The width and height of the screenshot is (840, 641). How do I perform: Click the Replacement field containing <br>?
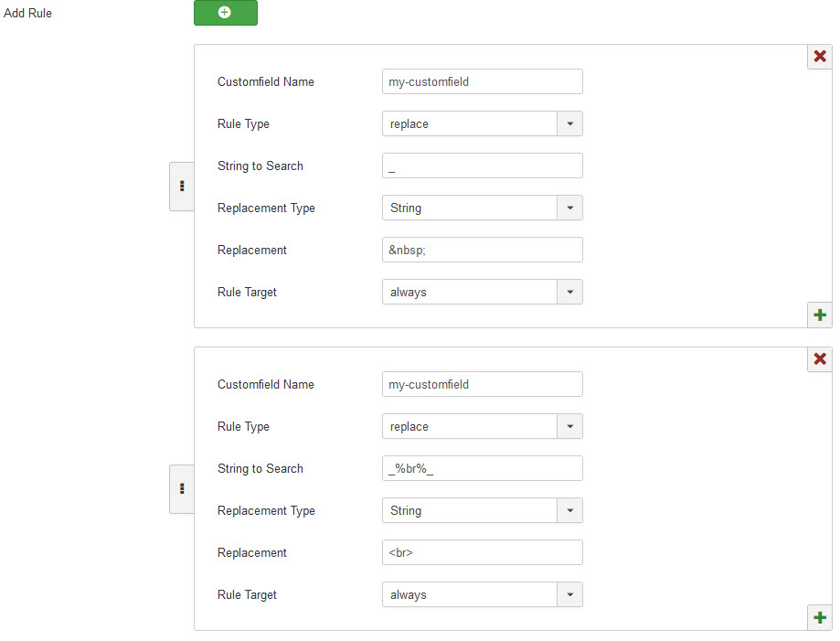coord(482,552)
